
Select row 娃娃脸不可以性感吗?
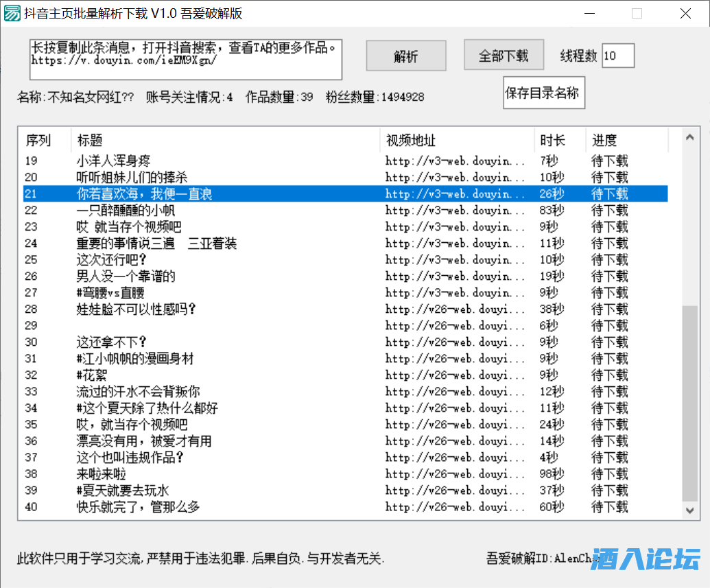pyautogui.click(x=346, y=309)
